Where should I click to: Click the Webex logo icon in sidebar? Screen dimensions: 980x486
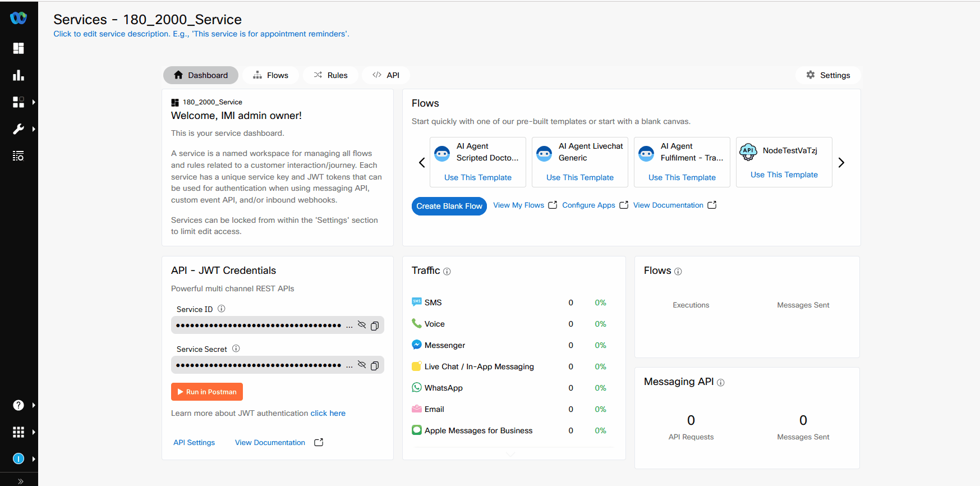click(x=19, y=18)
